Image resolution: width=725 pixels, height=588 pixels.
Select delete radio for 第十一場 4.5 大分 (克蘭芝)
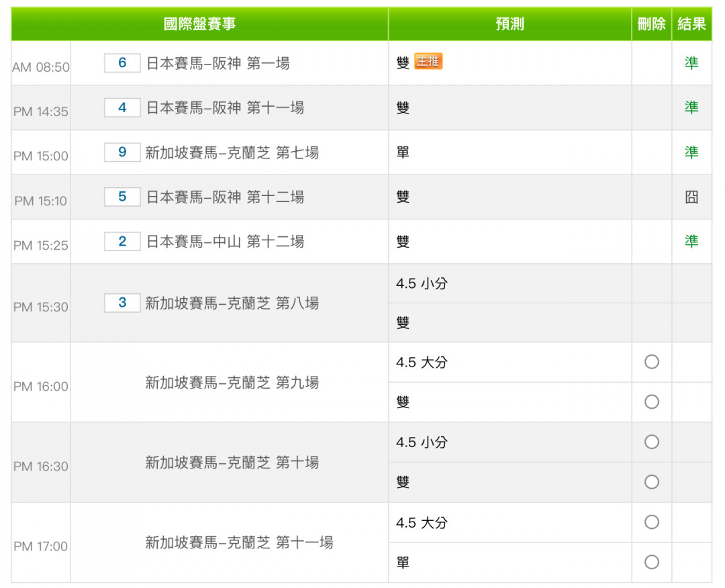[x=651, y=522]
